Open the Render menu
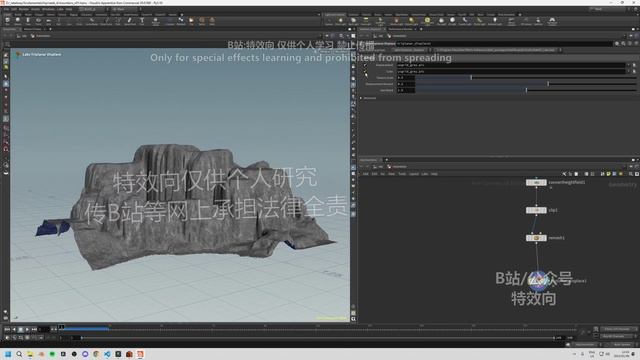This screenshot has height=360, width=640. click(24, 9)
